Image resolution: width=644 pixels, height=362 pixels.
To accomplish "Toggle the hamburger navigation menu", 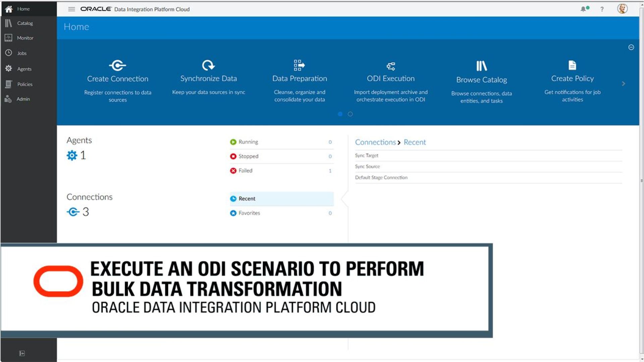I will click(x=71, y=9).
